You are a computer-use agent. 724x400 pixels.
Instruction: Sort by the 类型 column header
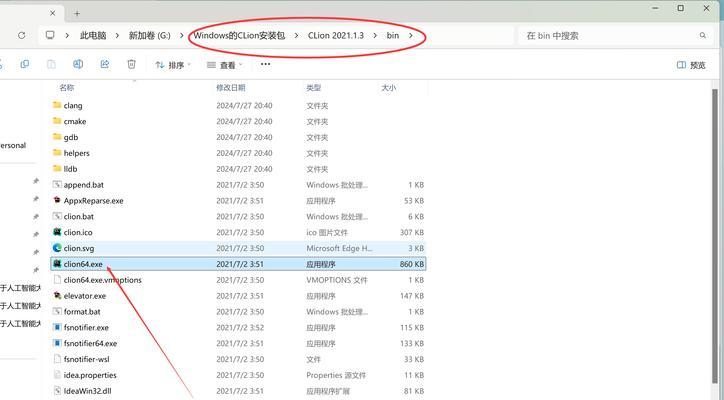pyautogui.click(x=314, y=87)
